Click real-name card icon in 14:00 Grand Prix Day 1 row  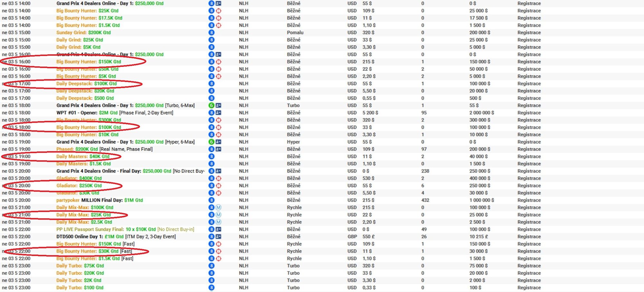tap(219, 3)
